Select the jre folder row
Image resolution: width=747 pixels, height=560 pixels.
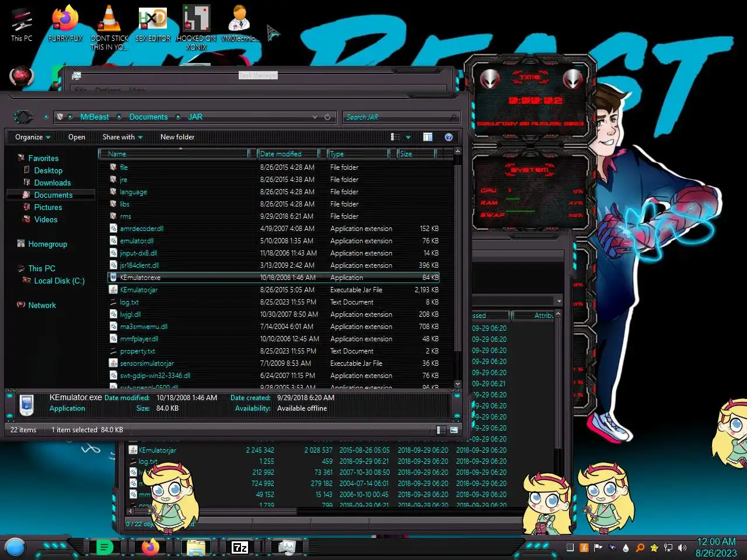tap(274, 180)
